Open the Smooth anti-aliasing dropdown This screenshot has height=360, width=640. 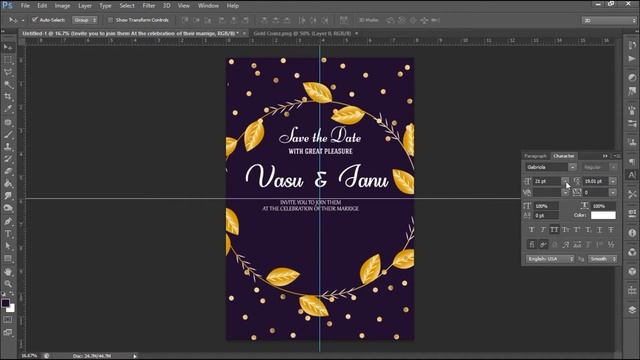click(x=603, y=259)
